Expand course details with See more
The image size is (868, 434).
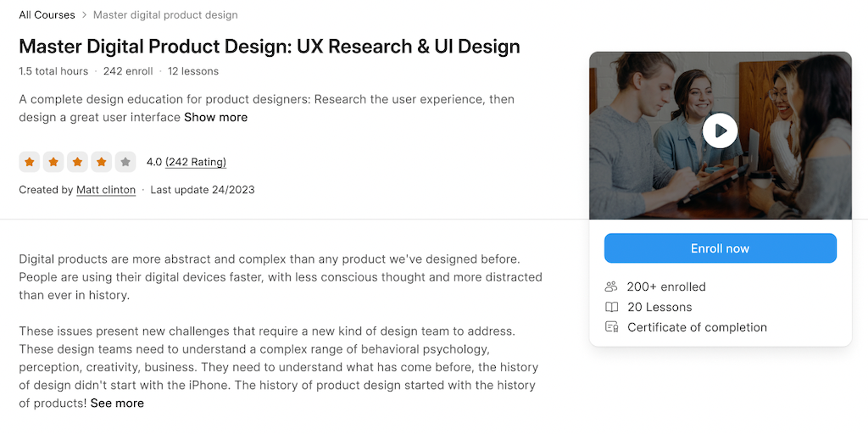[117, 403]
